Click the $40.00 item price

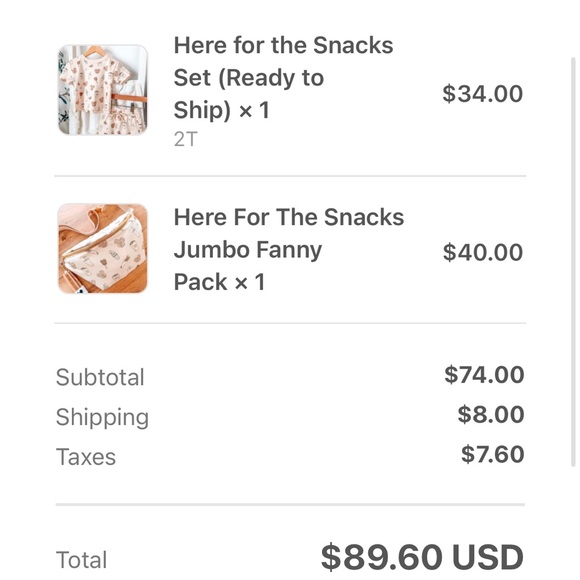pos(483,252)
